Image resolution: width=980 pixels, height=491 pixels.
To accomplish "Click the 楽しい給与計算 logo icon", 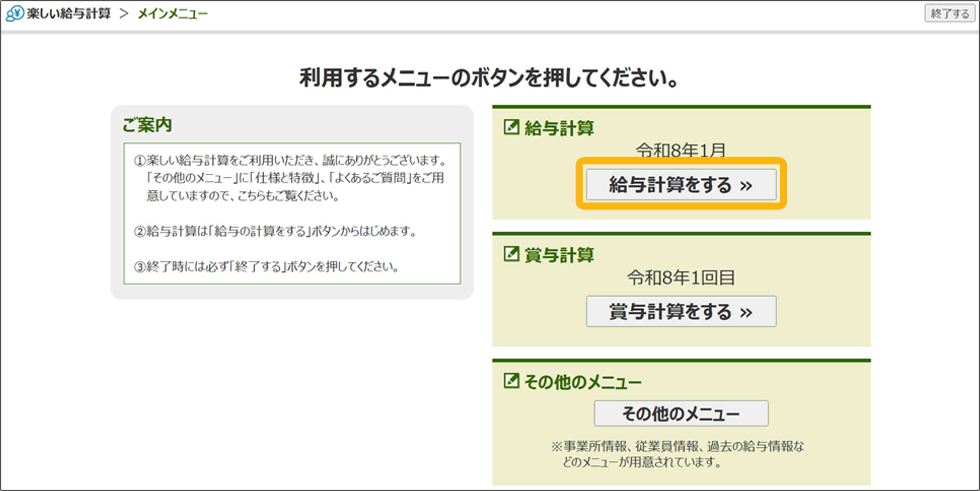I will 14,13.
